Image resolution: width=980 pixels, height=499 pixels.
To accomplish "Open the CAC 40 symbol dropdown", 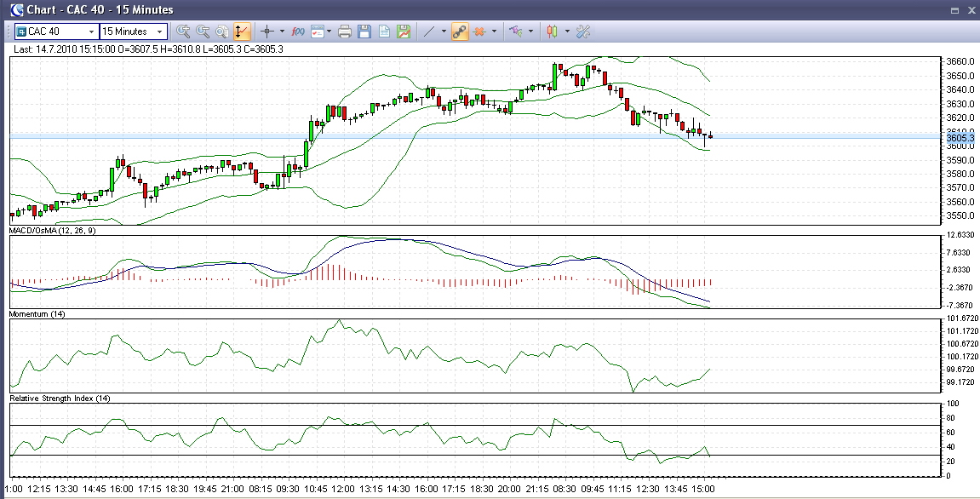I will pos(89,32).
